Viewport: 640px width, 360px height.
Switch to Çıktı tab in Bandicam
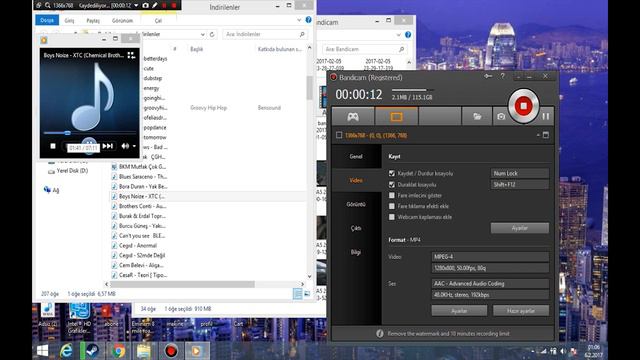[x=356, y=228]
